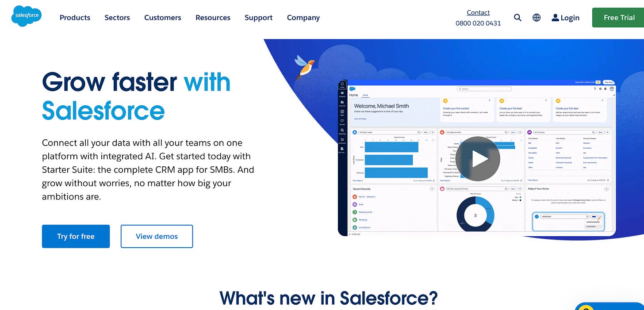Select the Home tab in demo
The width and height of the screenshot is (644, 310).
[365, 95]
